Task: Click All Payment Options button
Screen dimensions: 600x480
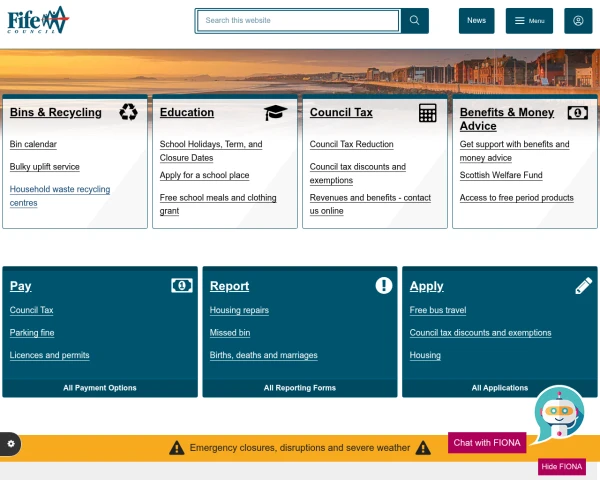Action: pos(100,388)
